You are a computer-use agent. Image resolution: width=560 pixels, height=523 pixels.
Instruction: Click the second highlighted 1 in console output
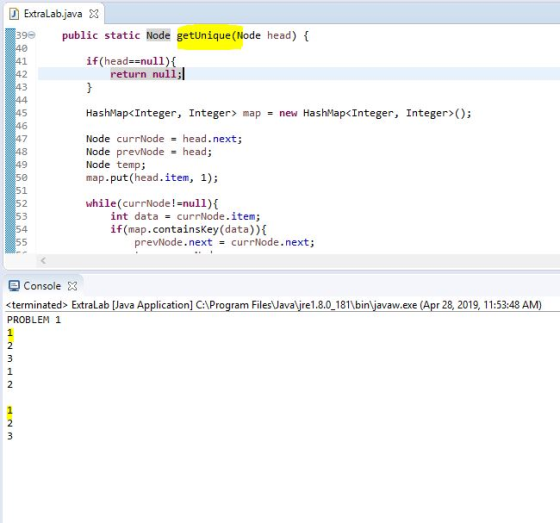(10, 410)
